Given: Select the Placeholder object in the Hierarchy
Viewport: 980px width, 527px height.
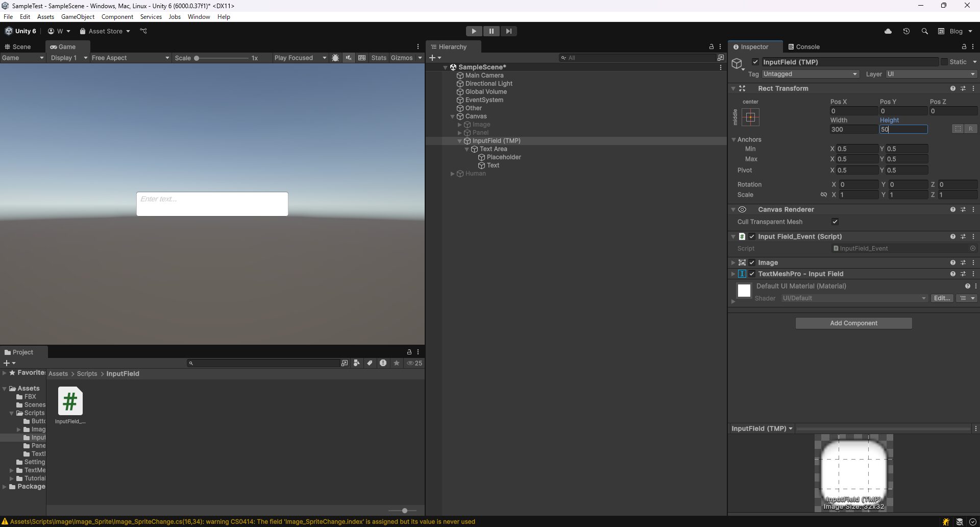Looking at the screenshot, I should click(504, 157).
